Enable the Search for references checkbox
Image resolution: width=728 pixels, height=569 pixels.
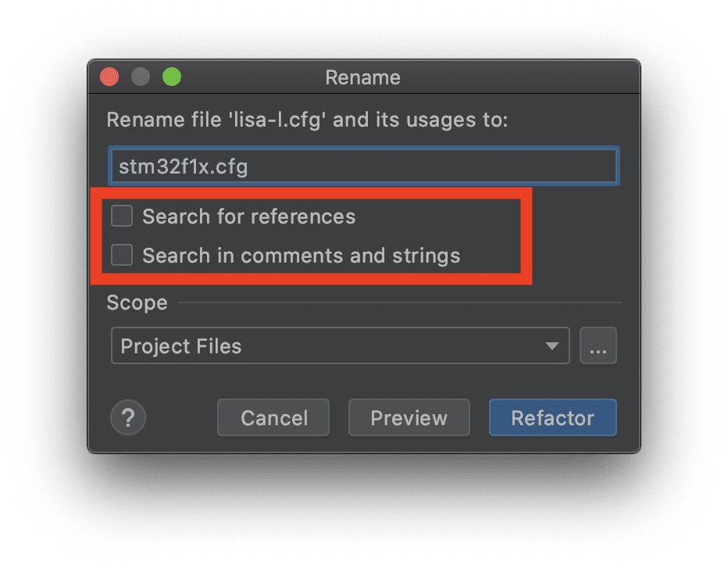(x=122, y=216)
